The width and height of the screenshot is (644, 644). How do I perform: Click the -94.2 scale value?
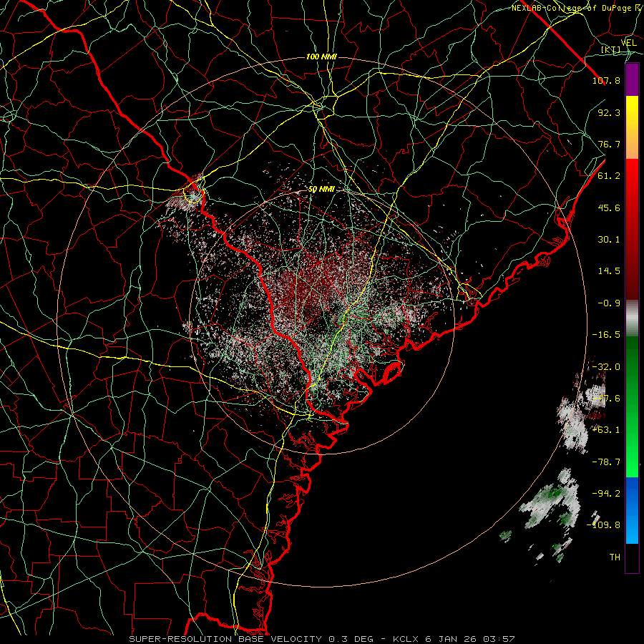[x=606, y=494]
